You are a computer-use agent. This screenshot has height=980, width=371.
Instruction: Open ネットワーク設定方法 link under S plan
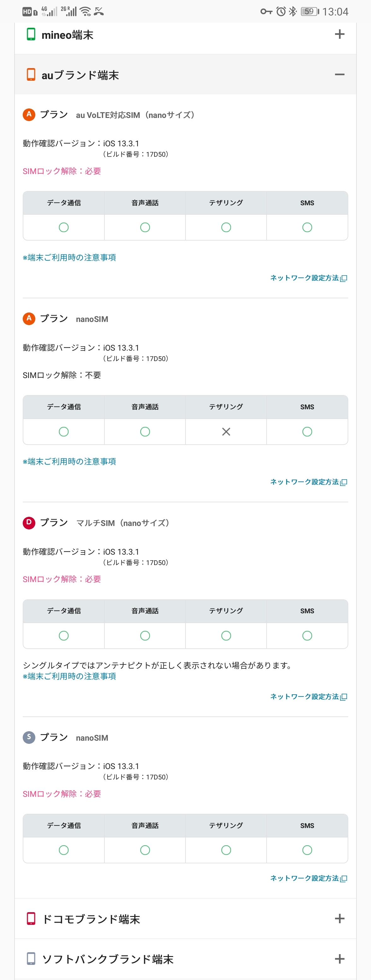(x=308, y=878)
